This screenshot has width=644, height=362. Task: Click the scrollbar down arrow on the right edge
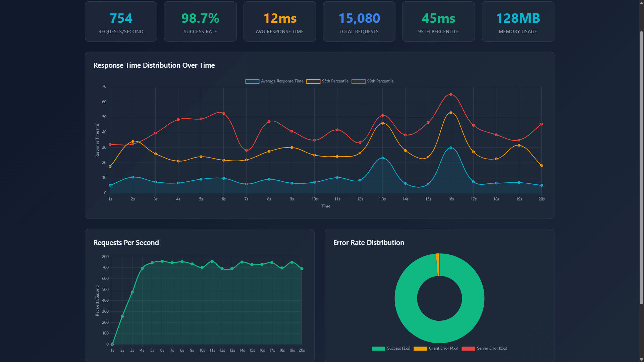(x=641, y=359)
